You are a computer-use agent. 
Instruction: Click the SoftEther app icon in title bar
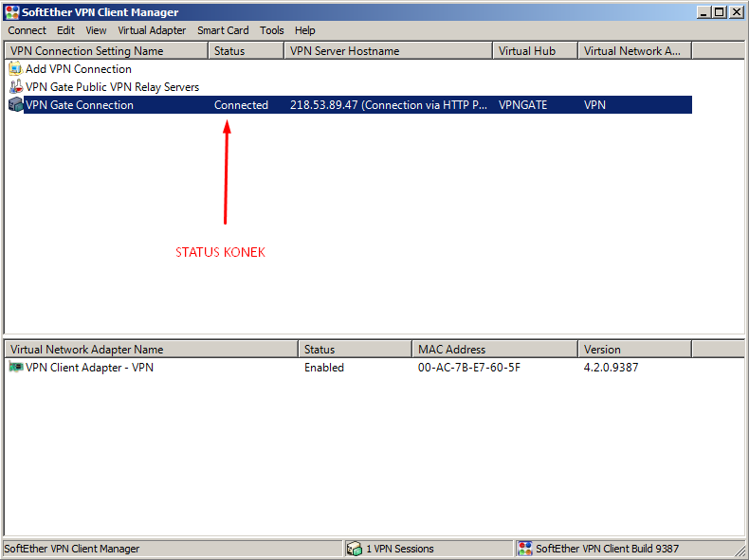(x=12, y=12)
